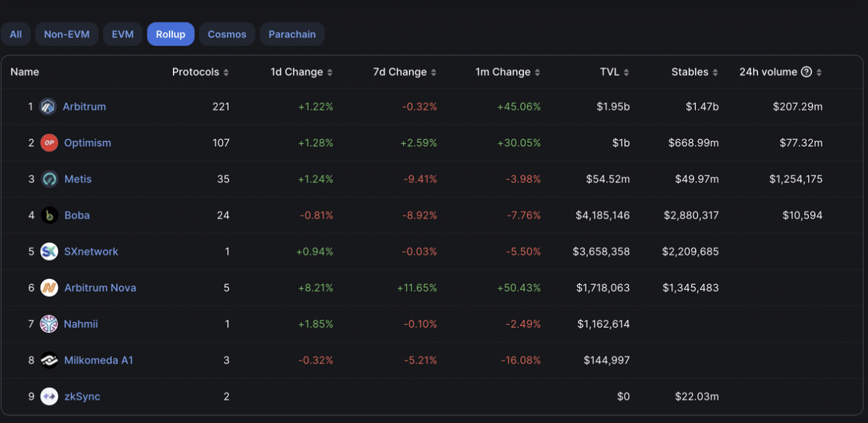
Task: Sort by 1d Change column arrows
Action: point(330,72)
